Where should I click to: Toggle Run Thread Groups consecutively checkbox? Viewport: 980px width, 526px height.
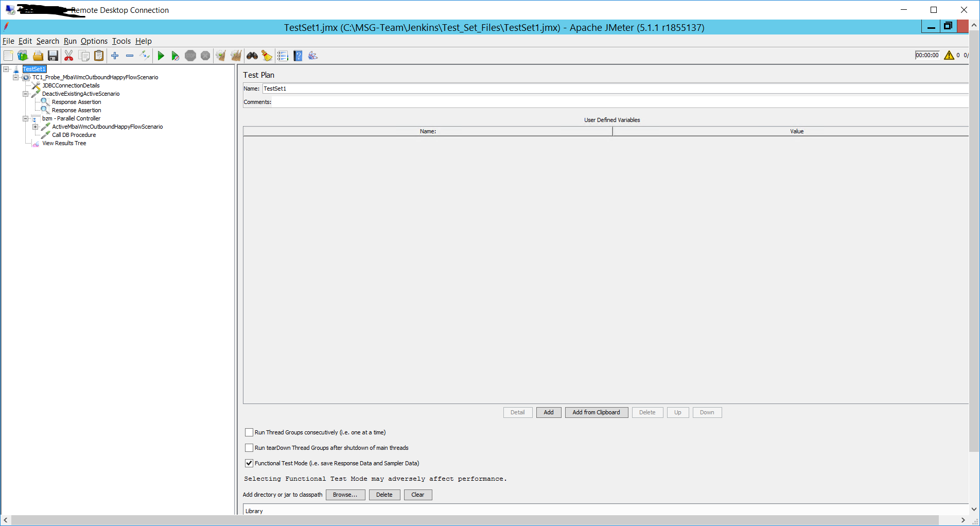(x=249, y=432)
